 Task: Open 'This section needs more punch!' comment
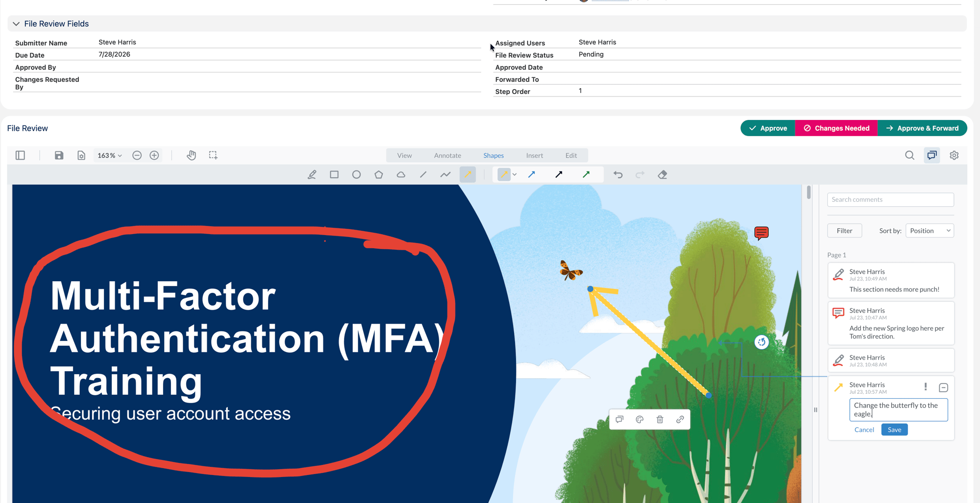(891, 280)
